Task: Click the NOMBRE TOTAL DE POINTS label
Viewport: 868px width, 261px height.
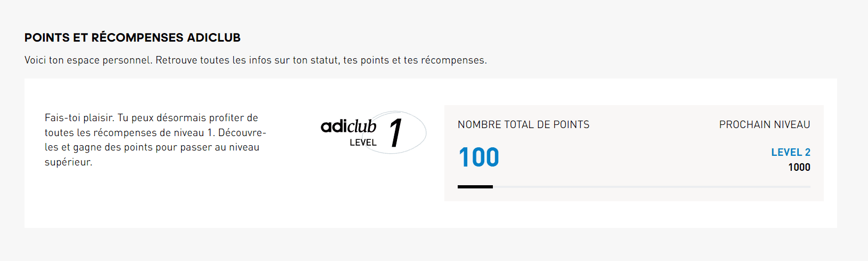Action: (523, 124)
